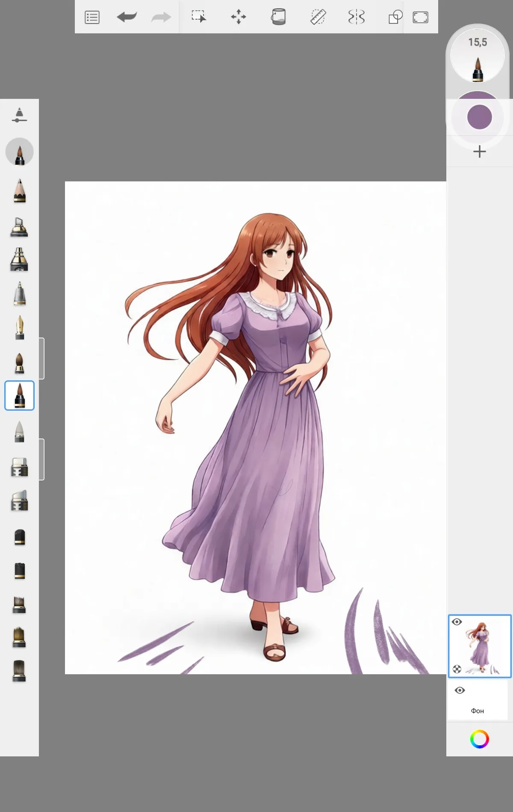Choose the paint bucket fill tool

coord(278,17)
